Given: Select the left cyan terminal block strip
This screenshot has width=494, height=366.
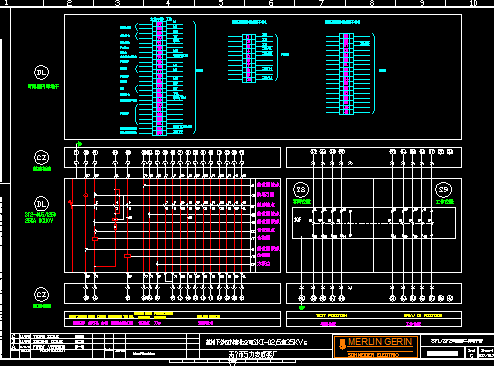Looking at the screenshot, I should 159,77.
